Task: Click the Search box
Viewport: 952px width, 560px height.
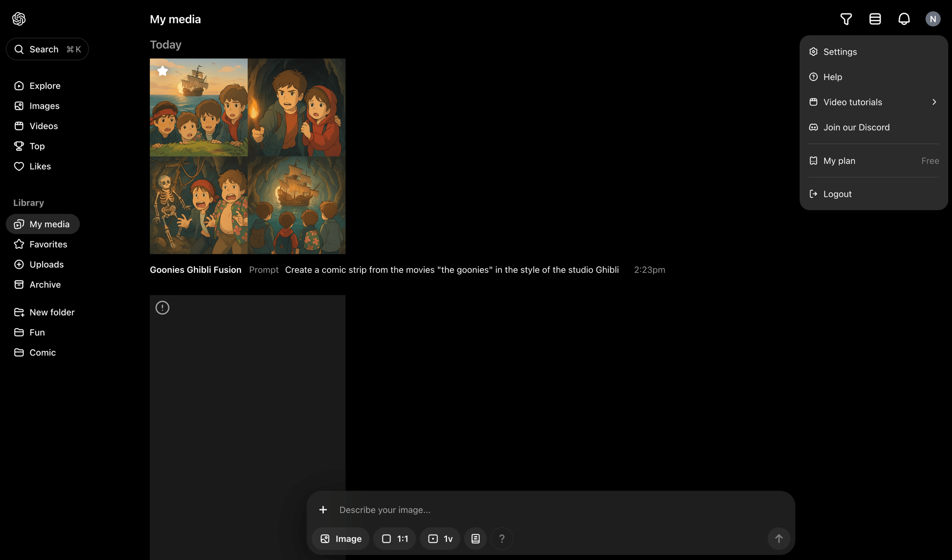Action: point(47,49)
